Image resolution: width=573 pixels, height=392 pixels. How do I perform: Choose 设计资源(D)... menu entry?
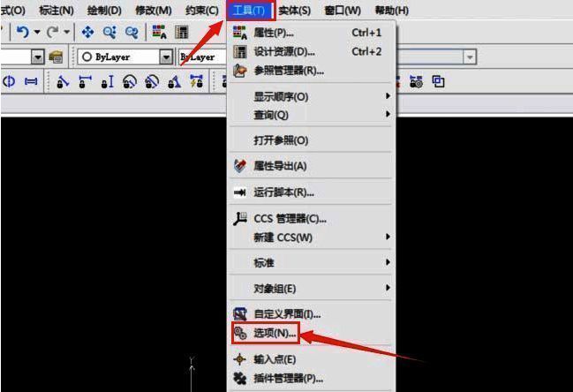click(312, 52)
